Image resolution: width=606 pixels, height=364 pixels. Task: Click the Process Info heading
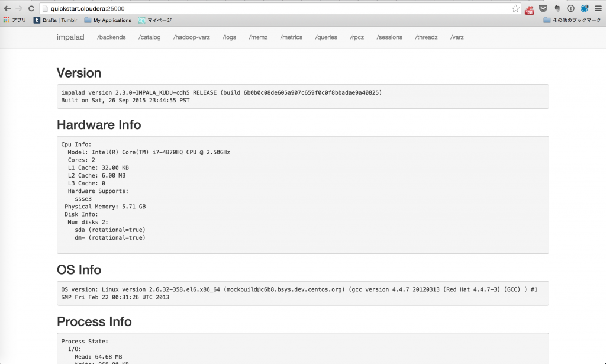coord(94,321)
